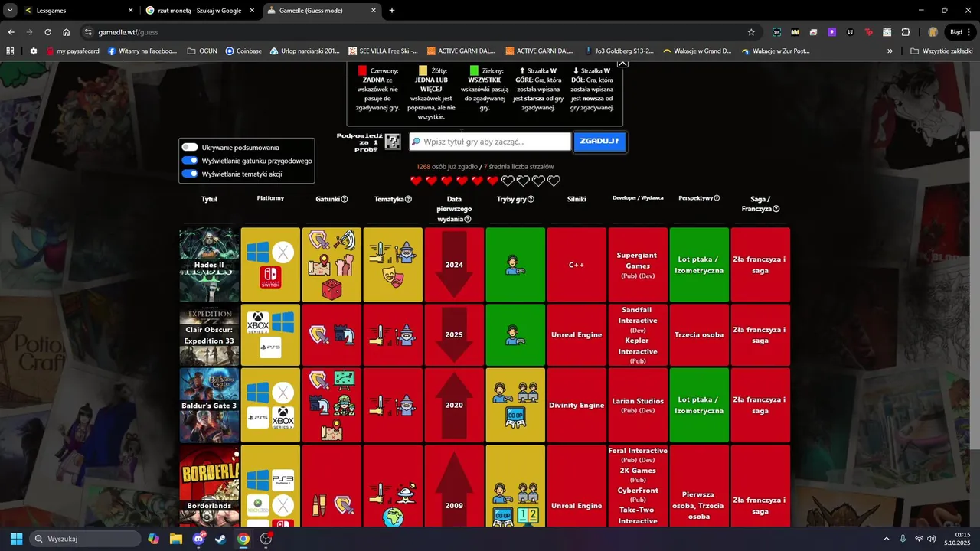980x551 pixels.
Task: Click the address bar URL
Action: click(128, 32)
